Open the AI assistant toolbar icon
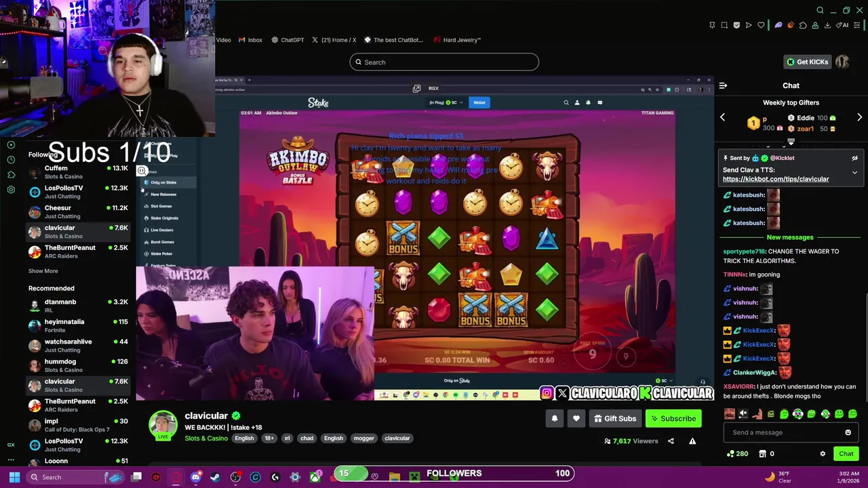This screenshot has width=868, height=488. click(x=842, y=25)
